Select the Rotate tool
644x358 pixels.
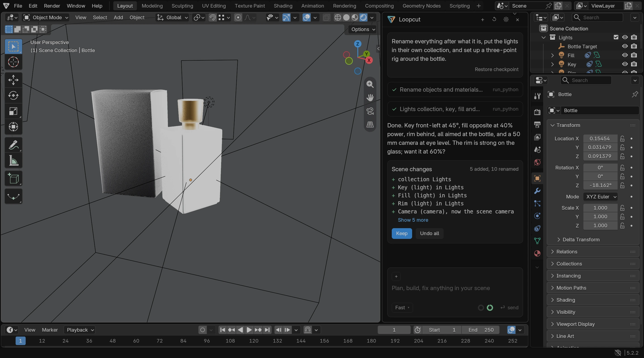pyautogui.click(x=13, y=95)
